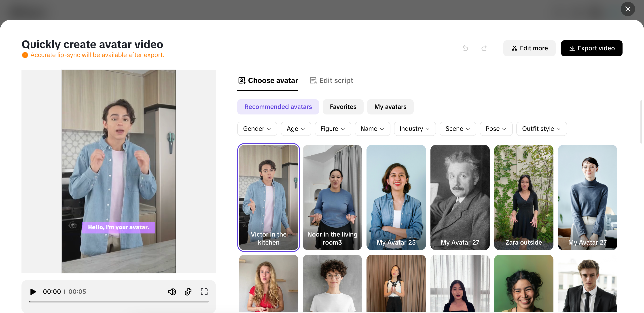Play the avatar video preview
This screenshot has width=644, height=313.
pyautogui.click(x=33, y=292)
